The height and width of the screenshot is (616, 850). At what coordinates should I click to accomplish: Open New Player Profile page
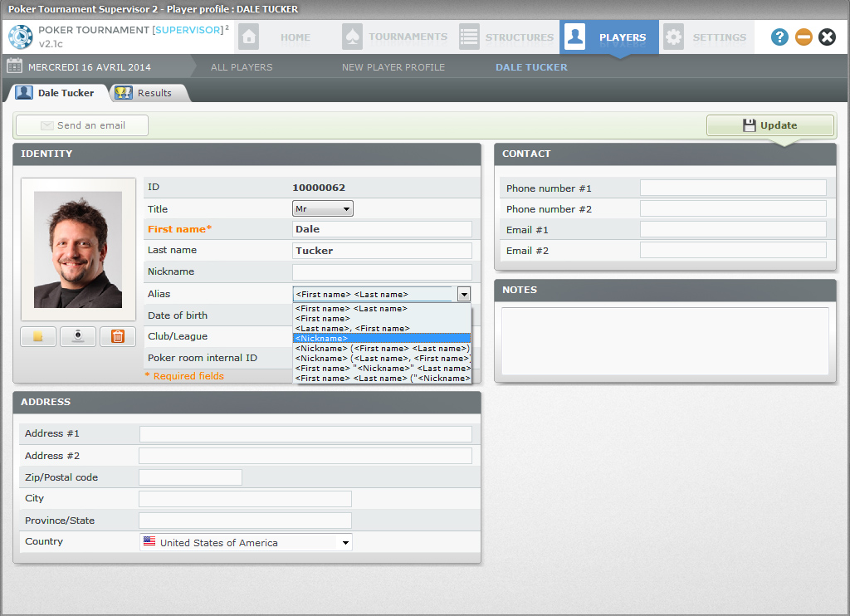(393, 67)
